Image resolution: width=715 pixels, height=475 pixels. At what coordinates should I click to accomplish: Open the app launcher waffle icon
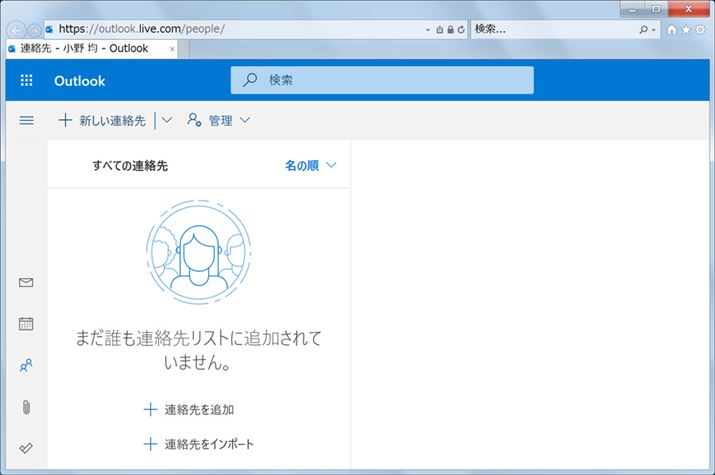tap(27, 81)
